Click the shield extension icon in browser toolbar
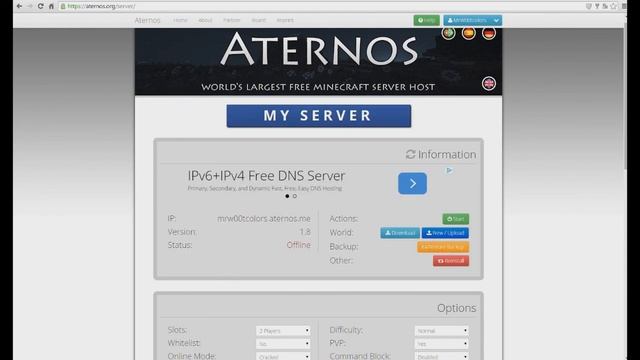This screenshot has height=360, width=640. (x=589, y=6)
